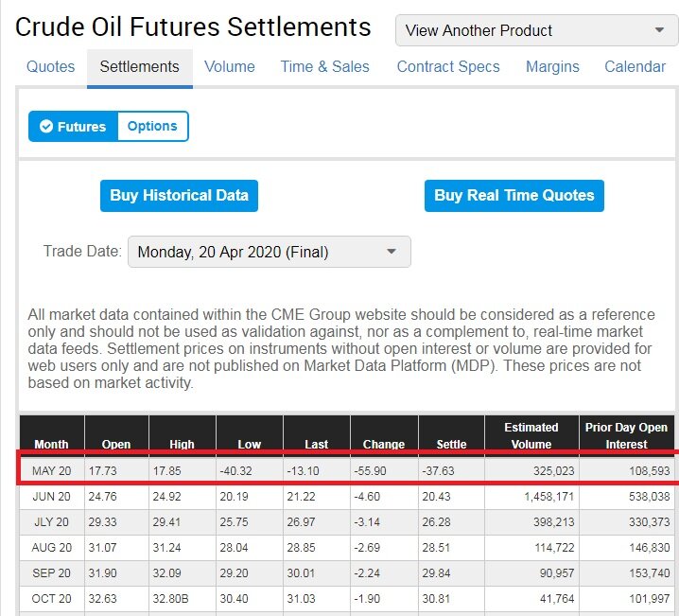Expand the Trade Date dropdown
This screenshot has height=616, width=679.
[x=269, y=252]
